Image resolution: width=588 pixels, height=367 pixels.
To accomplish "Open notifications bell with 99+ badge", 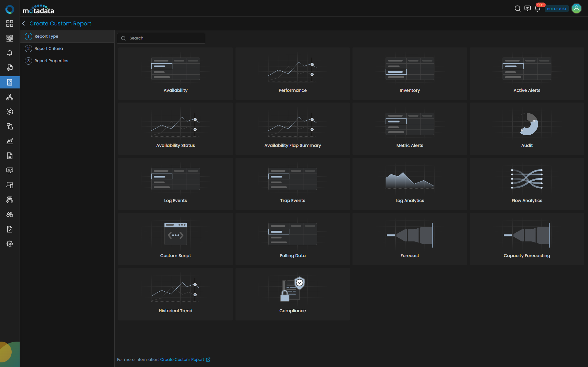I will (537, 9).
